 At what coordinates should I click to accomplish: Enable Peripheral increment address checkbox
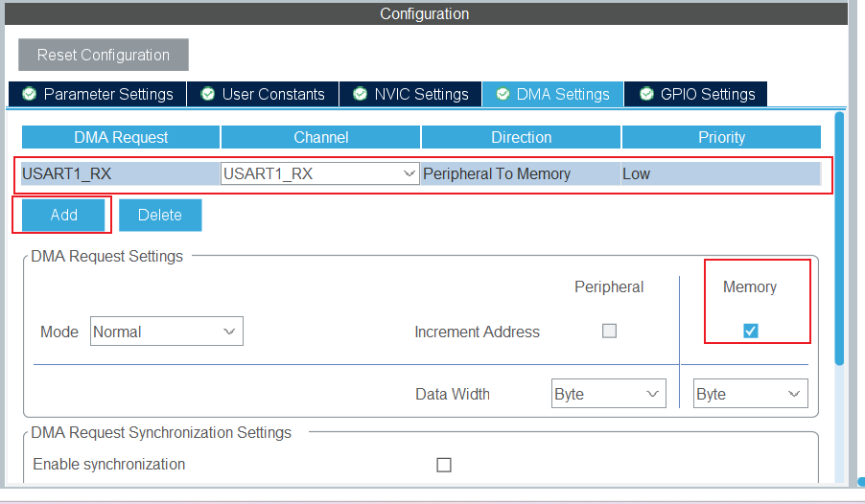[609, 331]
